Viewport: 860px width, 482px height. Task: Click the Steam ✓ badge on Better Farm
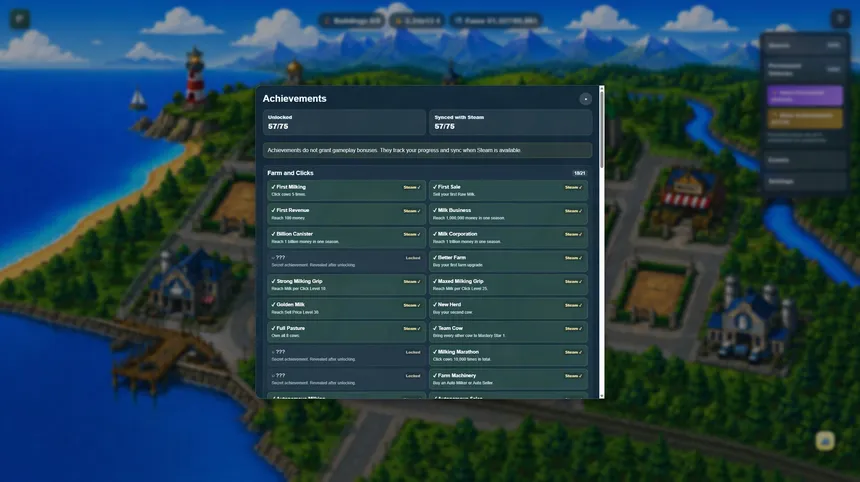[573, 258]
